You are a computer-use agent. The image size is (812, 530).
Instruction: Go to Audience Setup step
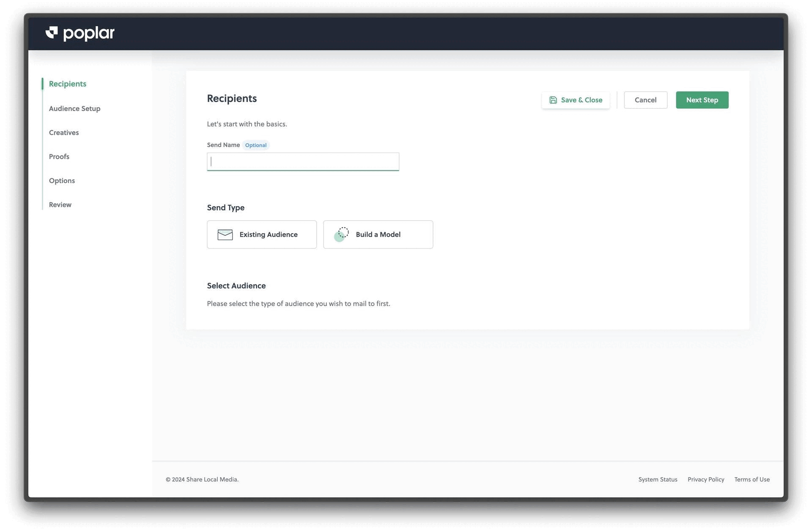coord(74,109)
